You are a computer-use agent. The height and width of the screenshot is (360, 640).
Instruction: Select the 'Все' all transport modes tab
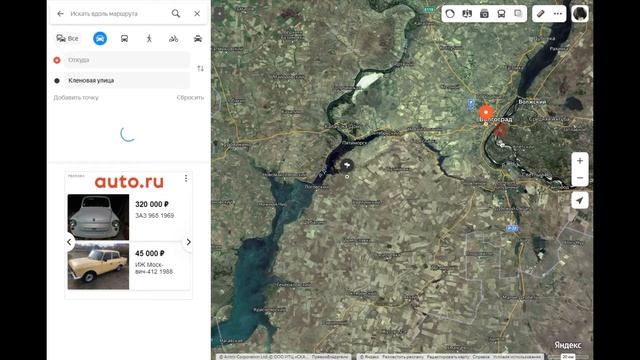[67, 38]
